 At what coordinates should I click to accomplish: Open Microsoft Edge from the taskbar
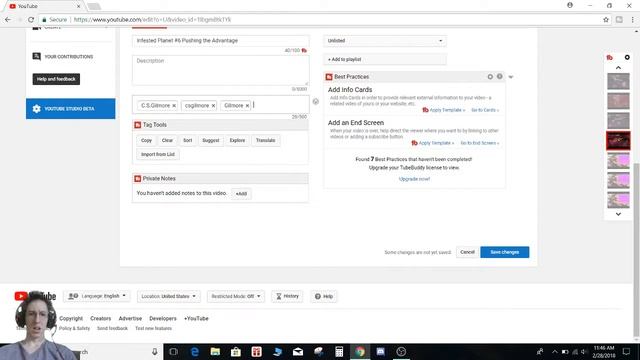pyautogui.click(x=195, y=352)
